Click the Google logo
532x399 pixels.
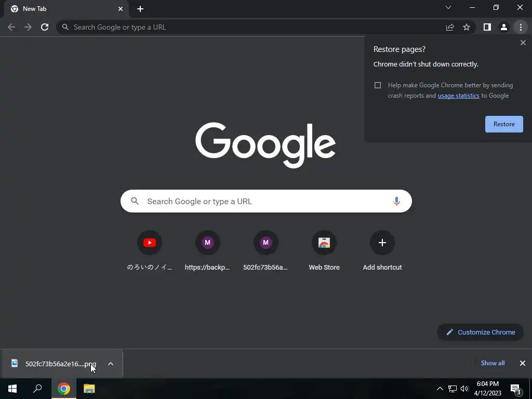265,145
